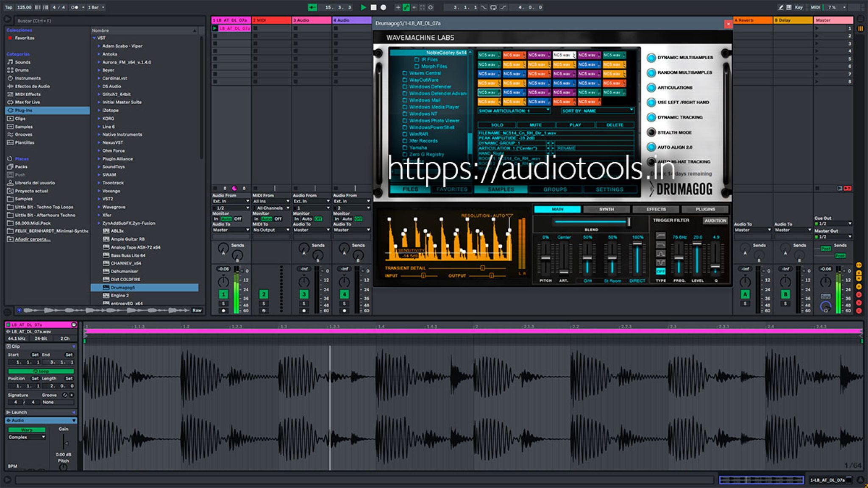Select the Dist COLDFIRE plugin entry
This screenshot has width=868, height=488.
click(x=144, y=280)
